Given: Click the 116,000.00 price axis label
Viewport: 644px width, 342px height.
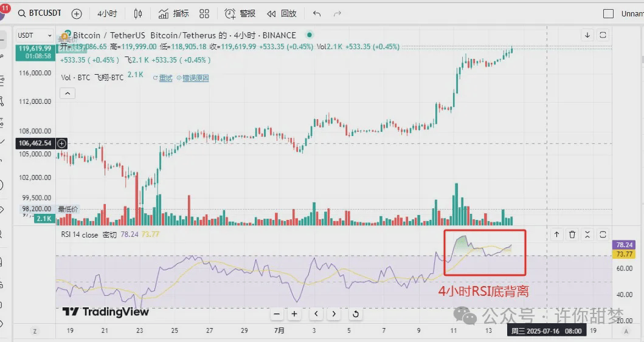Looking at the screenshot, I should point(35,73).
